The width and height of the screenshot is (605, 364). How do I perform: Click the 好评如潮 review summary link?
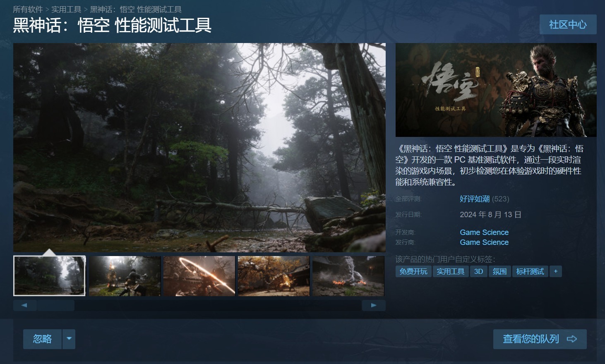pos(475,199)
